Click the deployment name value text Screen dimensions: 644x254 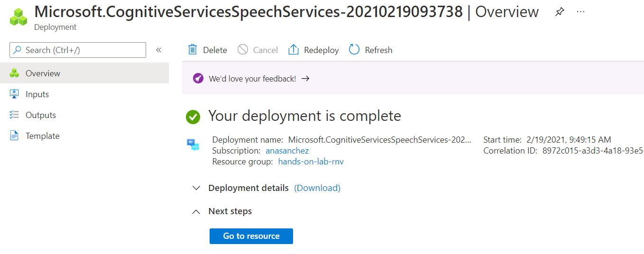coord(380,140)
